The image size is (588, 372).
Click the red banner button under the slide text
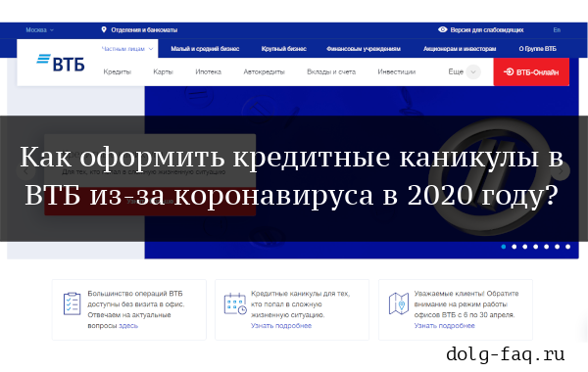150,202
